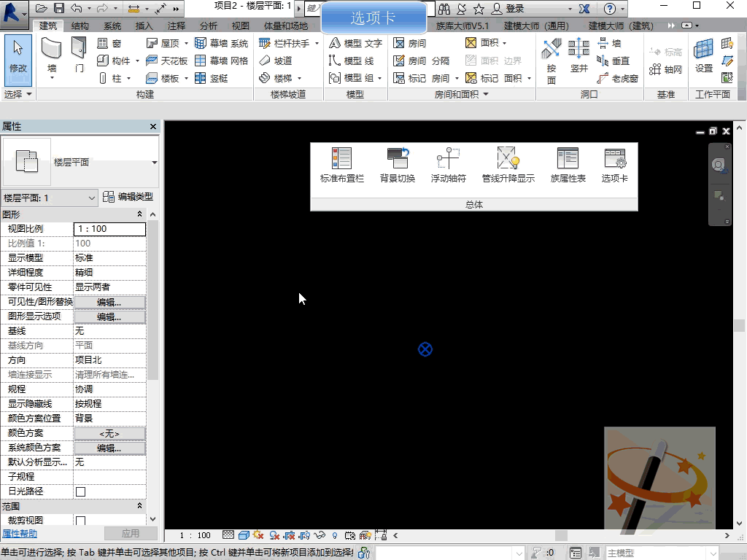Click the 1 : 100 view scale control
Screen dimensions: 747x560
195,535
